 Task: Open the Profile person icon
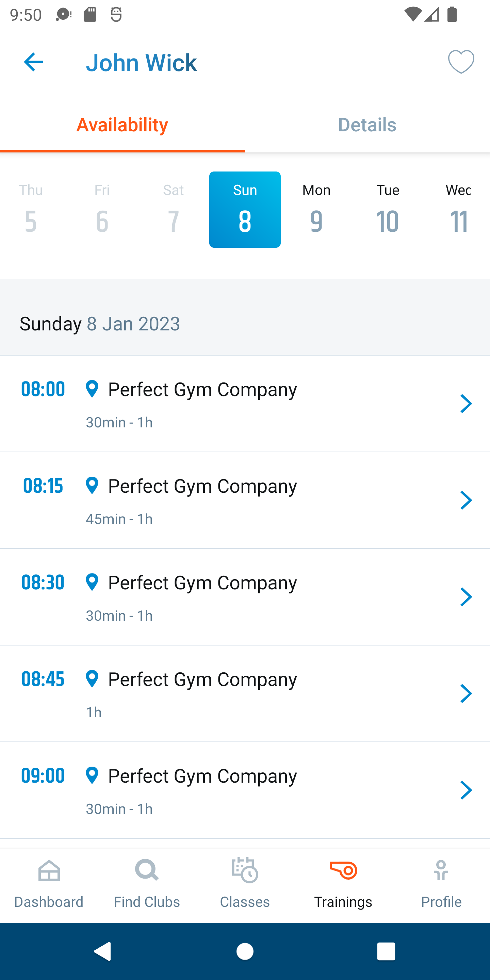(441, 871)
